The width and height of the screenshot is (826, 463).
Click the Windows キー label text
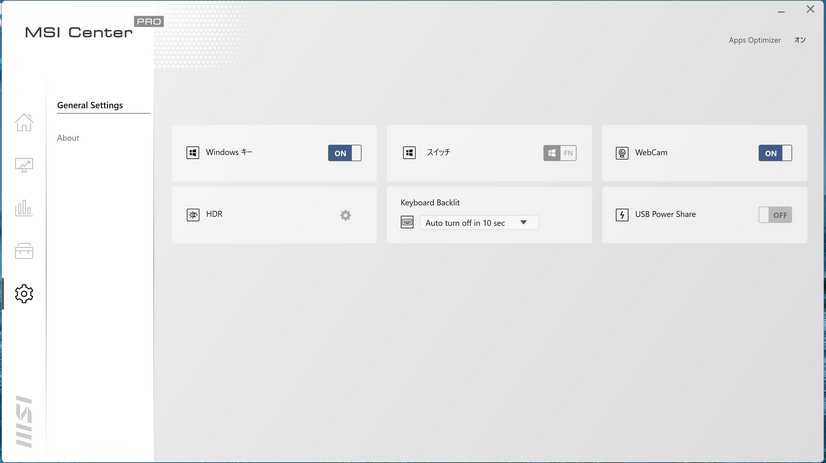[229, 152]
